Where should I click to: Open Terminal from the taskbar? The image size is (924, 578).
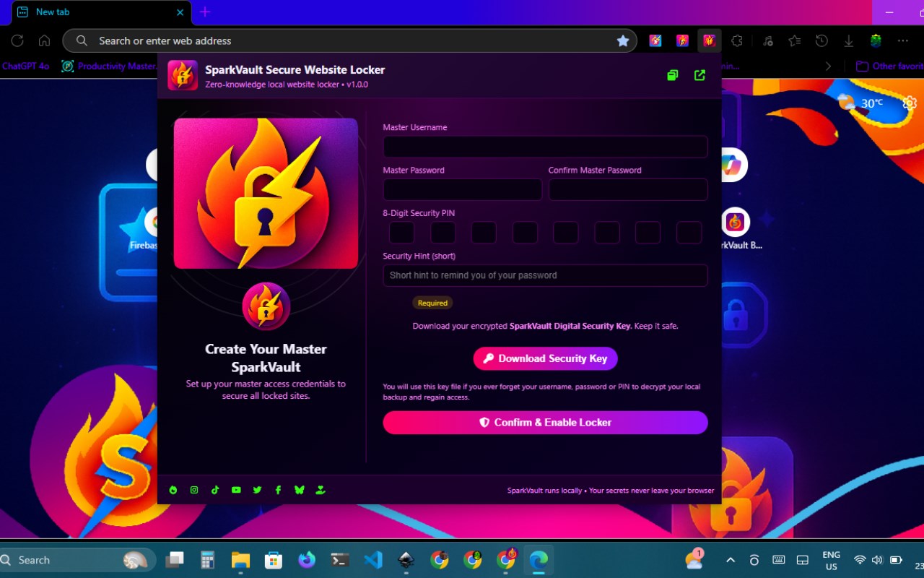coord(340,559)
